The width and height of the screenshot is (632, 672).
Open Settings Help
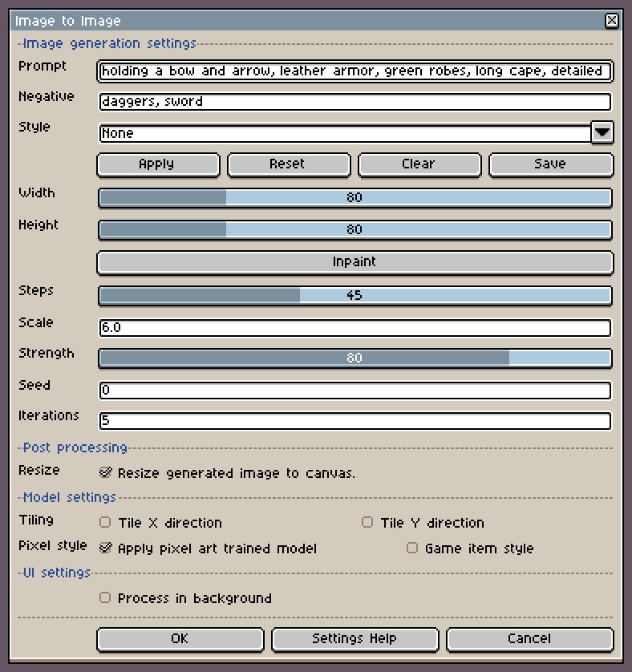354,638
